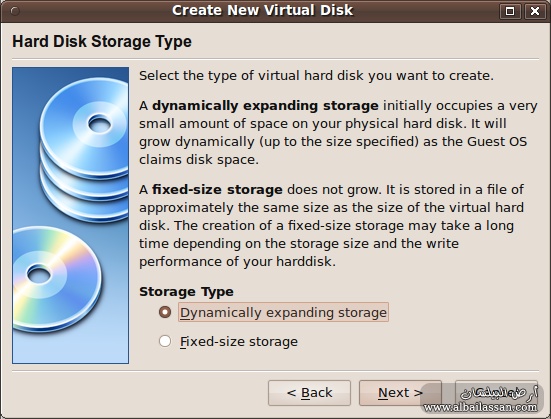The width and height of the screenshot is (551, 419).
Task: Maximize the Create New Virtual Disk window
Action: coord(510,11)
